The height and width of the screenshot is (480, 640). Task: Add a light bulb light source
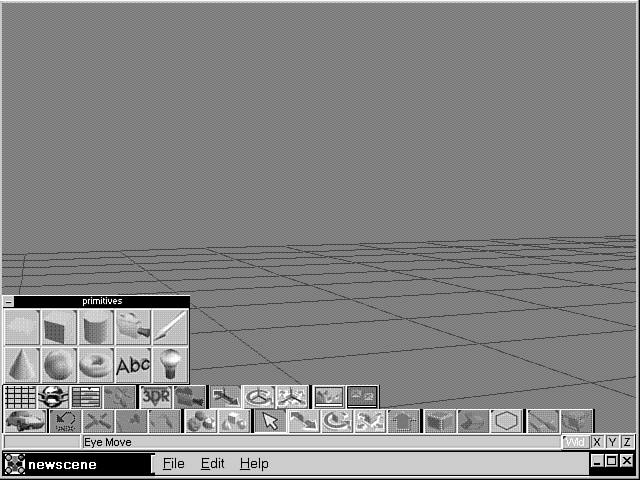pos(170,365)
